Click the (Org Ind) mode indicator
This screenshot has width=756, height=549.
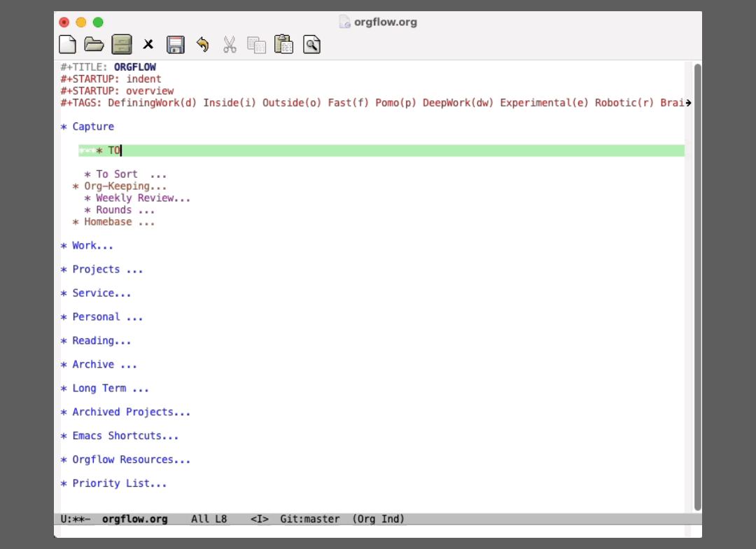tap(378, 520)
